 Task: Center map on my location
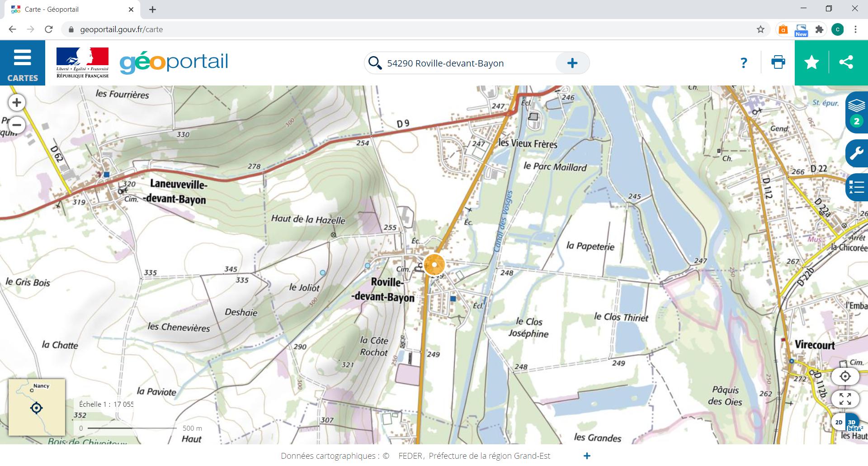pyautogui.click(x=845, y=376)
